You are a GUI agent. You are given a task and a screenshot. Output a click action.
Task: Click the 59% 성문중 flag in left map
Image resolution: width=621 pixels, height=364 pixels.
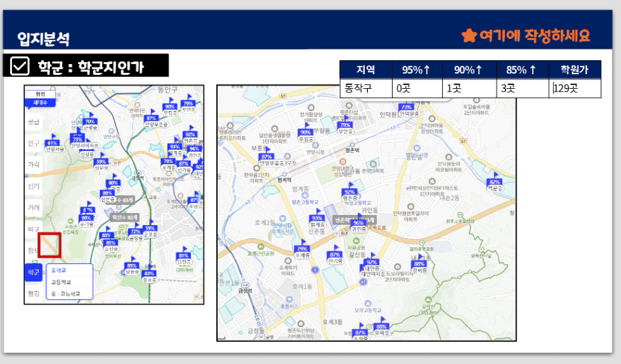101,162
